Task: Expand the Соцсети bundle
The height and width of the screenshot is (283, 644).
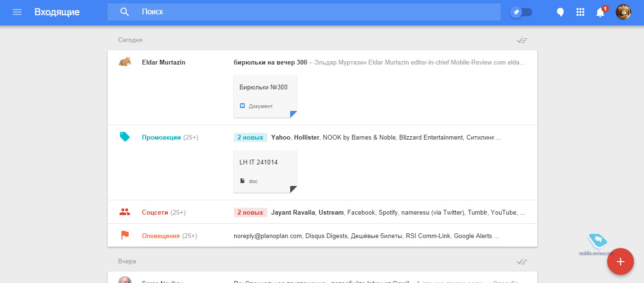Action: pyautogui.click(x=322, y=212)
